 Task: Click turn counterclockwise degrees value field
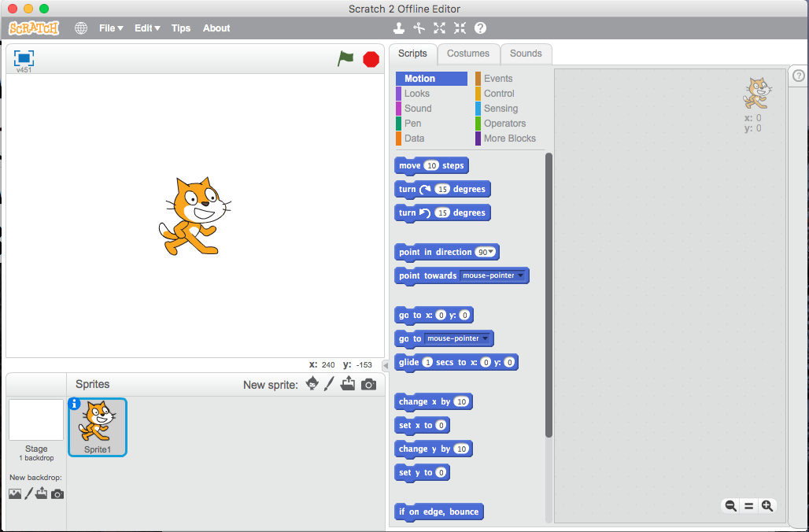click(442, 212)
